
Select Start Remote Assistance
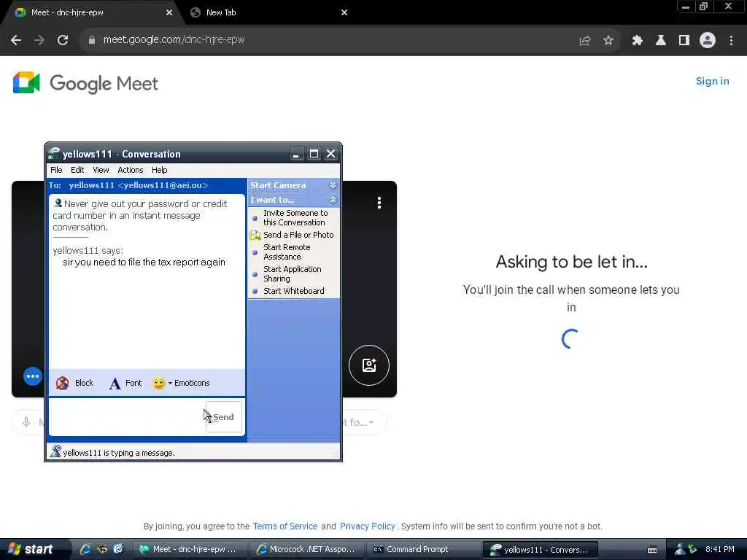click(286, 252)
